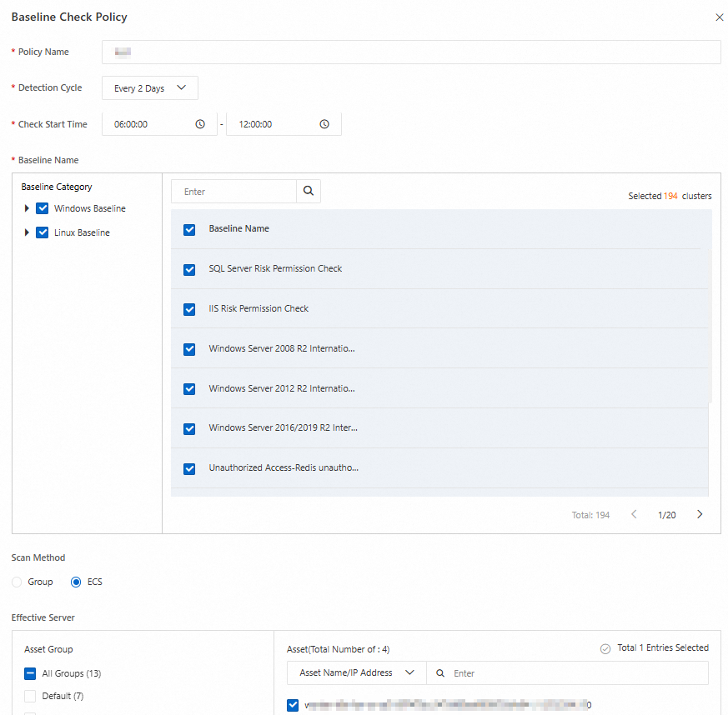The height and width of the screenshot is (715, 728).
Task: Click the SQL Server Risk Permission Check text
Action: (x=275, y=268)
